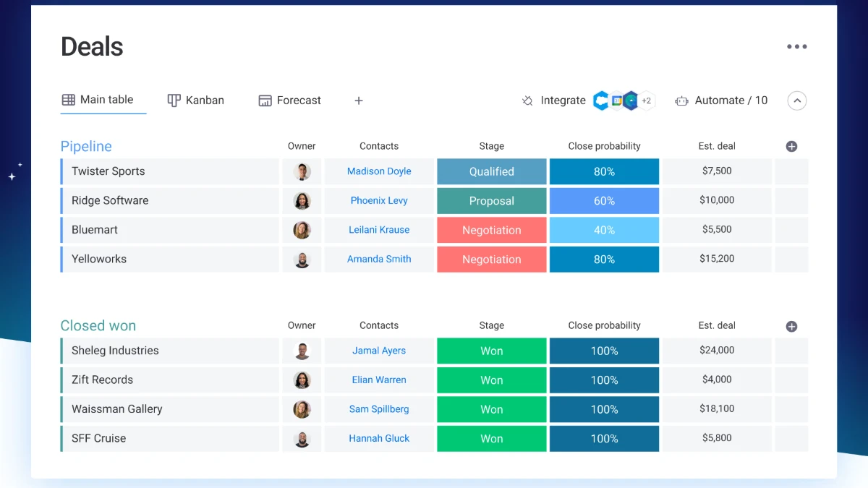This screenshot has height=488, width=868.
Task: Switch to the Kanban tab
Action: pos(195,100)
